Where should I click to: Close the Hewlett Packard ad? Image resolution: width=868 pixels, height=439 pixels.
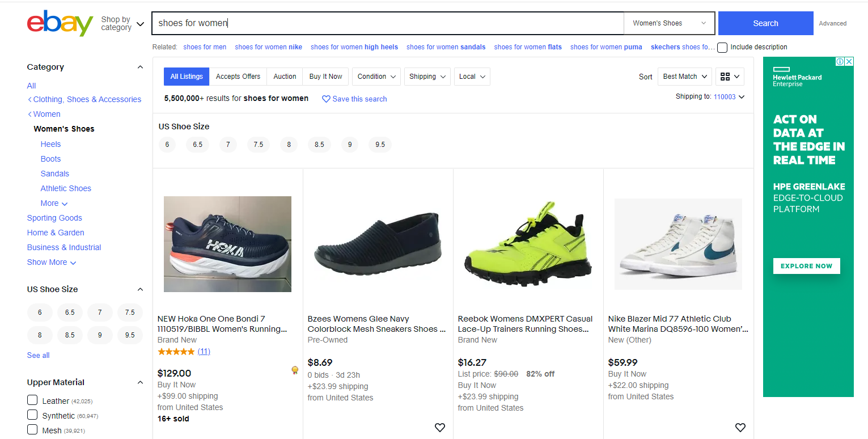click(x=849, y=61)
